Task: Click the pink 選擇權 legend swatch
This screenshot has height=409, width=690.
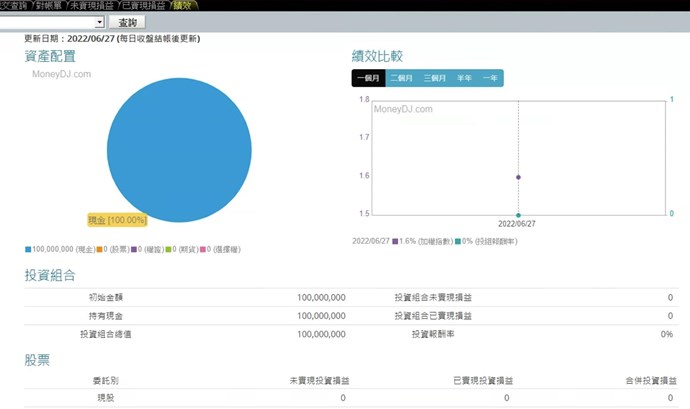Action: pyautogui.click(x=207, y=249)
